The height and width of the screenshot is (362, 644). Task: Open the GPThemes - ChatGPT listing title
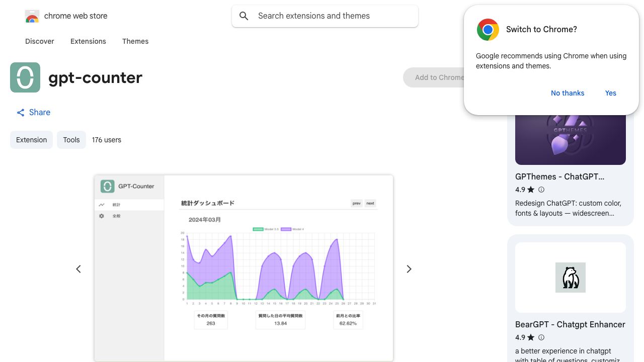tap(560, 176)
